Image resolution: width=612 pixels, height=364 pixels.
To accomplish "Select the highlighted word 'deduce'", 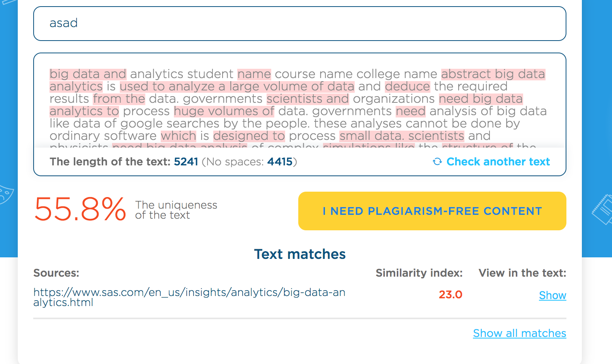I will tap(407, 86).
